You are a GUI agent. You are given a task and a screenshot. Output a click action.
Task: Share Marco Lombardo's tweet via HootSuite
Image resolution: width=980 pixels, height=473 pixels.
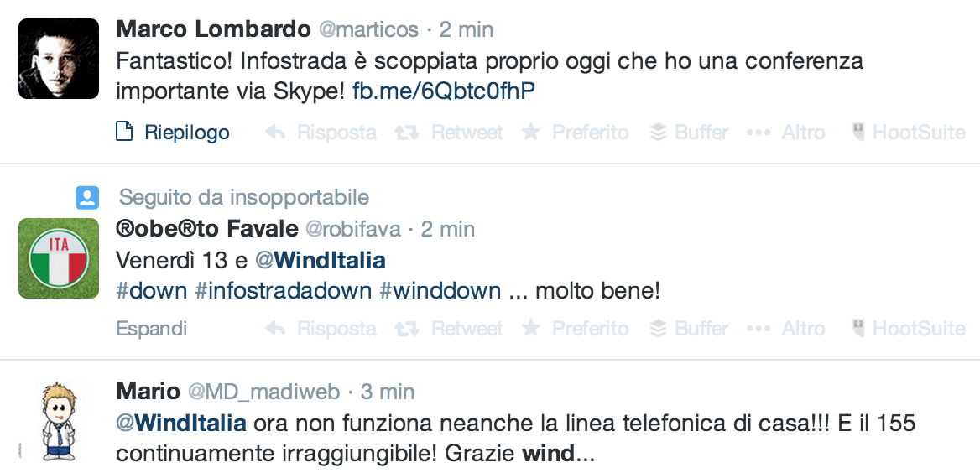pyautogui.click(x=909, y=133)
